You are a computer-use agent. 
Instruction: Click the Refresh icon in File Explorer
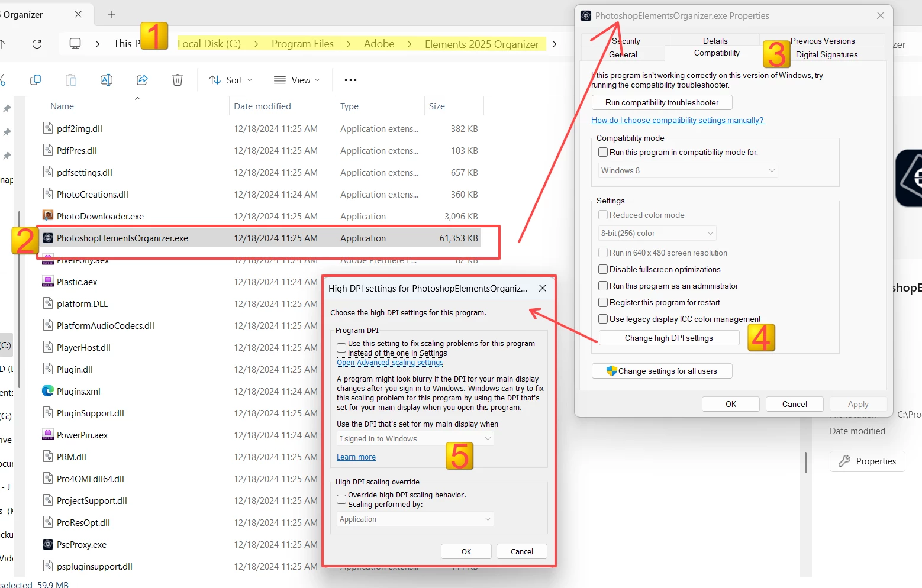tap(37, 44)
